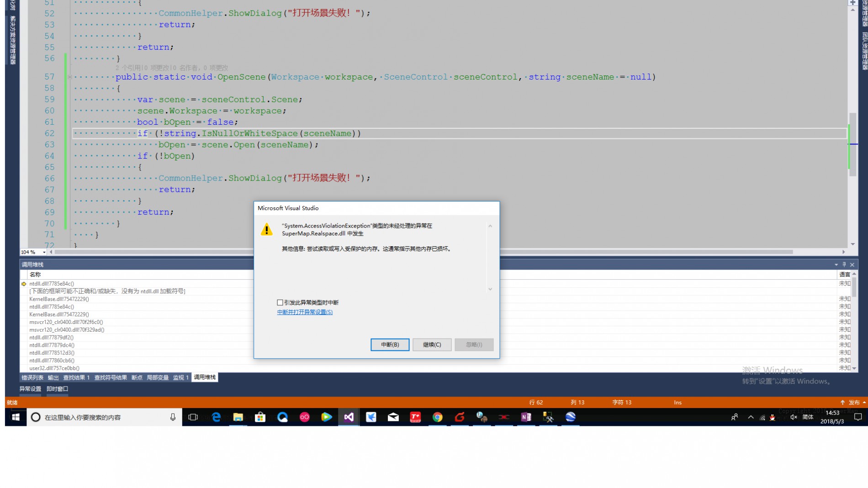The height and width of the screenshot is (488, 868).
Task: Switch to the 断点 tab
Action: coord(137,377)
